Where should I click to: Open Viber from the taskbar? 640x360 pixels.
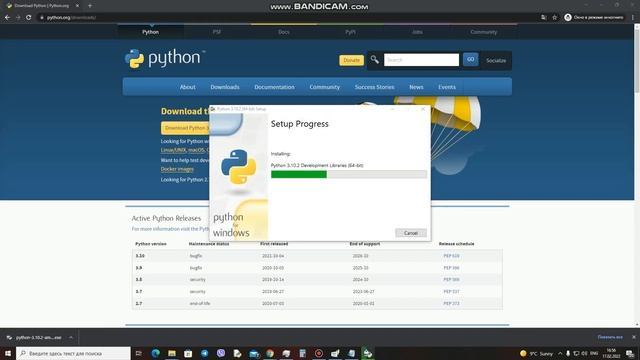tap(221, 353)
